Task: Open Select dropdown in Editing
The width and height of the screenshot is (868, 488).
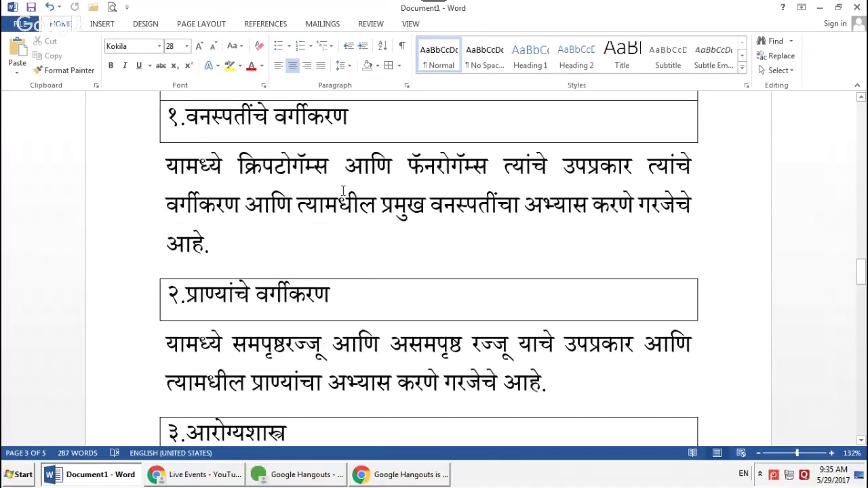Action: [x=776, y=70]
